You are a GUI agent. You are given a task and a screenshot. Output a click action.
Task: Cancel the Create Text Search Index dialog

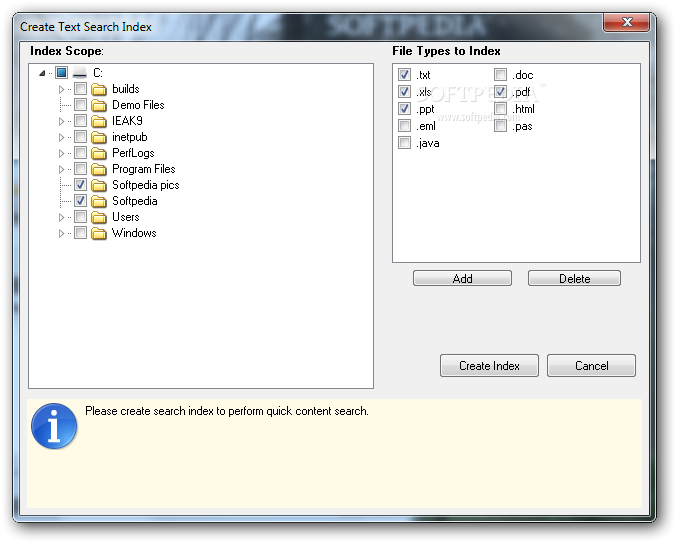(591, 366)
